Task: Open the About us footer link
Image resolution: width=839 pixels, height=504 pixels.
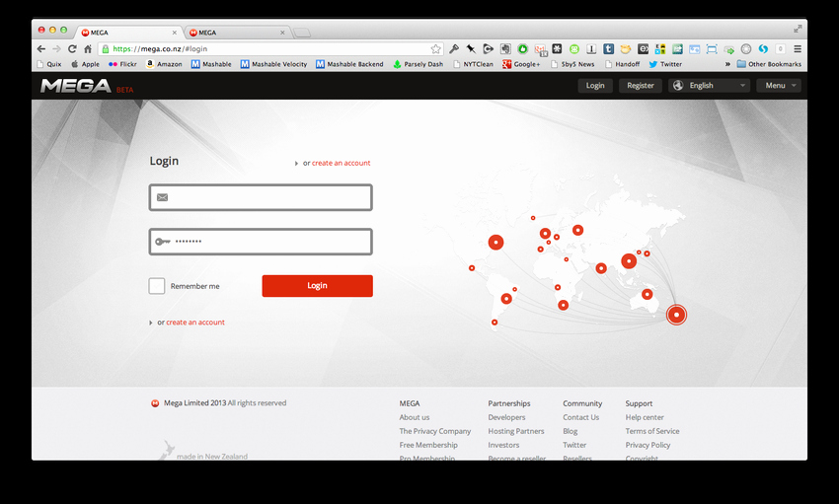Action: pos(415,417)
